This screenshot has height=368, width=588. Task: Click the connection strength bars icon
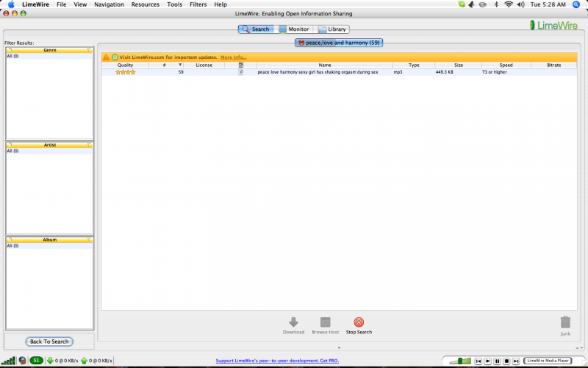click(8, 361)
